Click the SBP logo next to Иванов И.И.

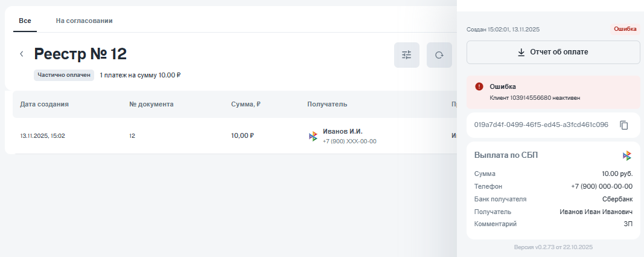[x=313, y=137]
